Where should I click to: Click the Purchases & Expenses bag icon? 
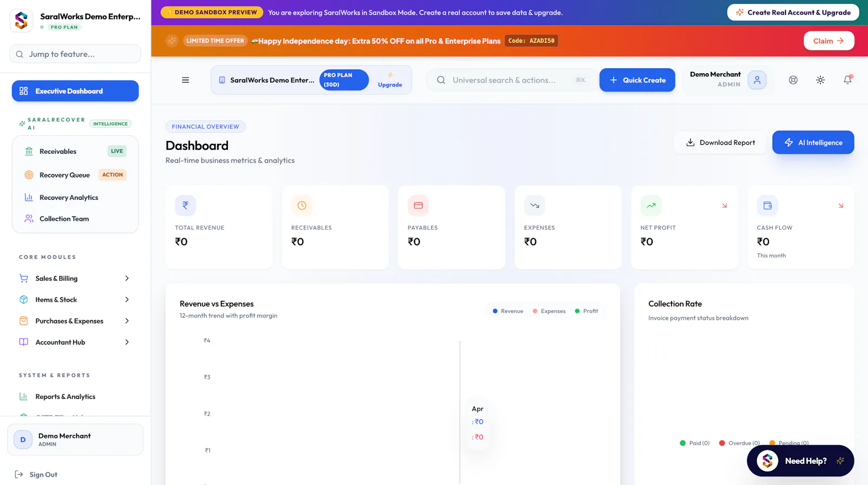click(x=24, y=321)
